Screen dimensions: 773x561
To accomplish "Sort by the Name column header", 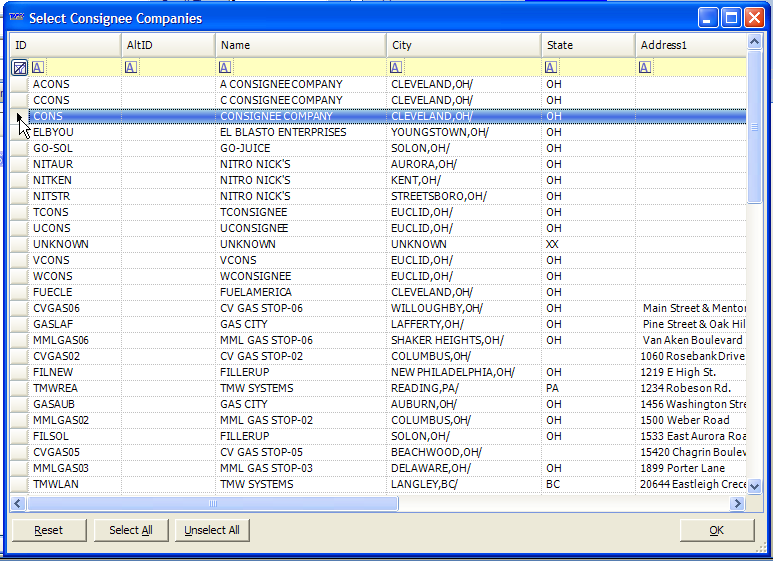I will (300, 45).
